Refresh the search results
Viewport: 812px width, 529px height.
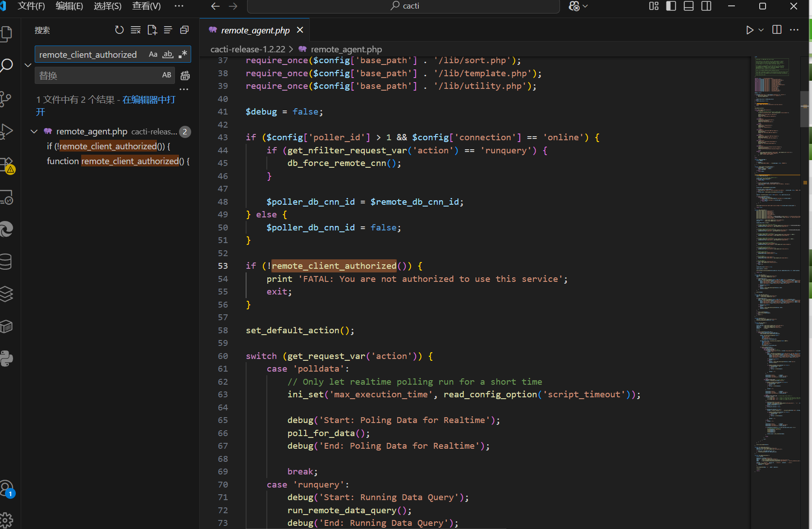click(x=119, y=30)
